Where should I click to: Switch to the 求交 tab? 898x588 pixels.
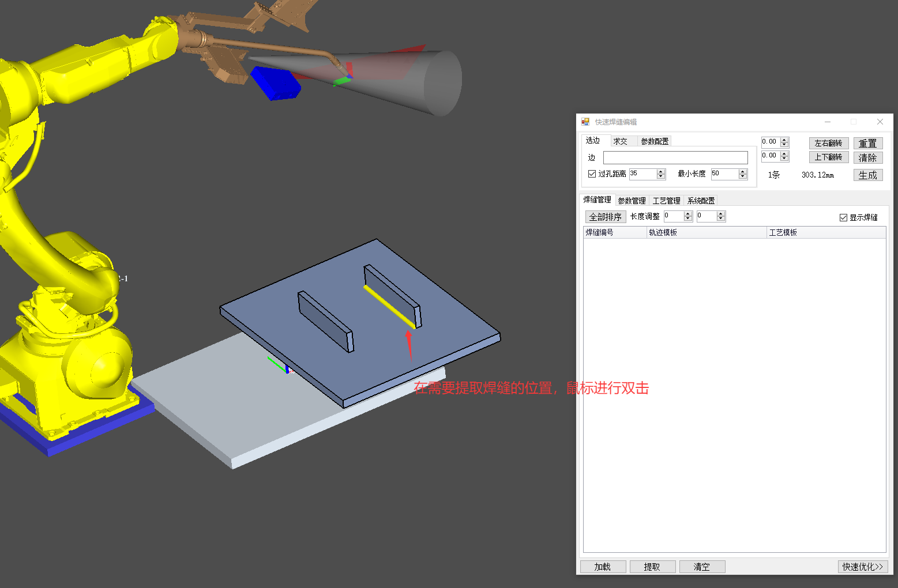621,141
